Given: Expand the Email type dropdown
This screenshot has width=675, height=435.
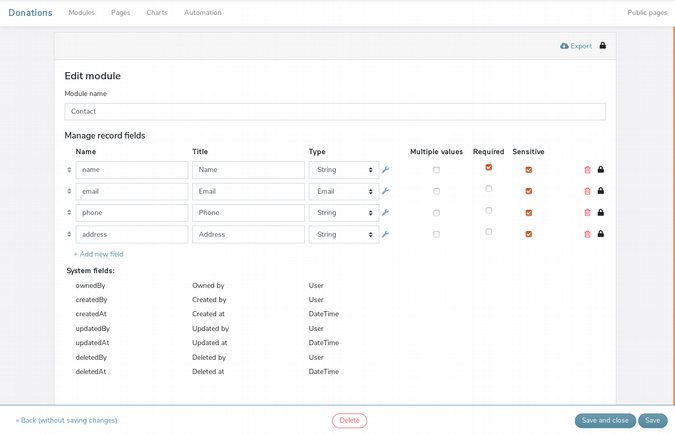Looking at the screenshot, I should click(343, 191).
